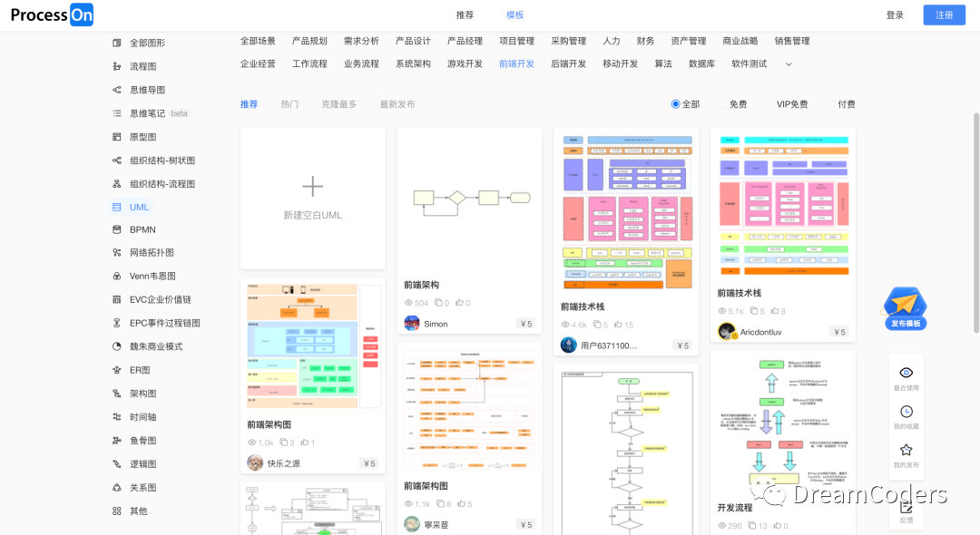Filter by 软件测试 scene
Screen dimensions: 980x535
click(749, 63)
